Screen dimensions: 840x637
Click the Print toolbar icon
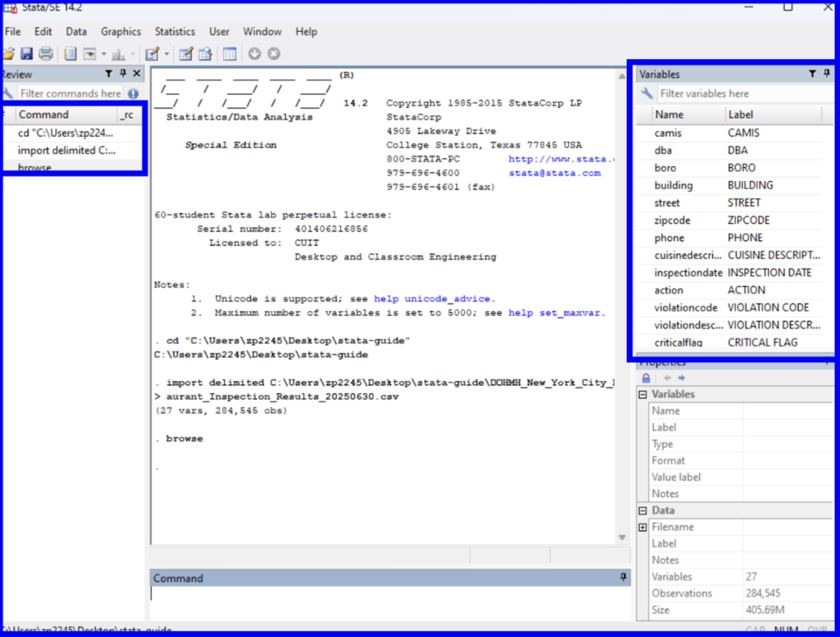(x=46, y=54)
